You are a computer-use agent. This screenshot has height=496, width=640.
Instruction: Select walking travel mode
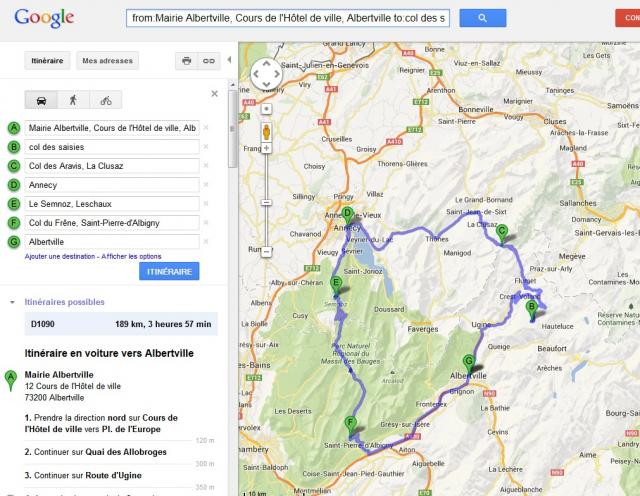click(x=73, y=100)
